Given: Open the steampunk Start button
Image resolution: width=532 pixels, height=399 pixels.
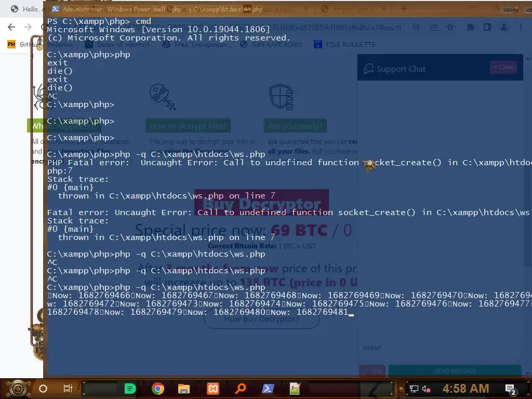Looking at the screenshot, I should click(x=18, y=389).
